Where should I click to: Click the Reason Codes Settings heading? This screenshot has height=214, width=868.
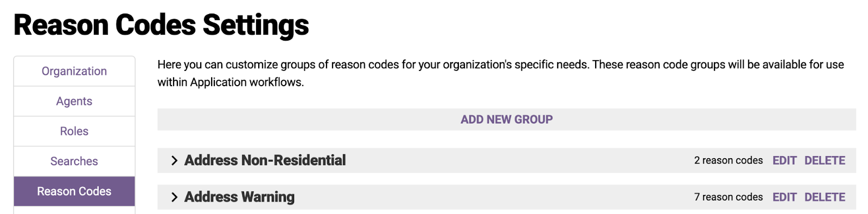click(x=161, y=25)
